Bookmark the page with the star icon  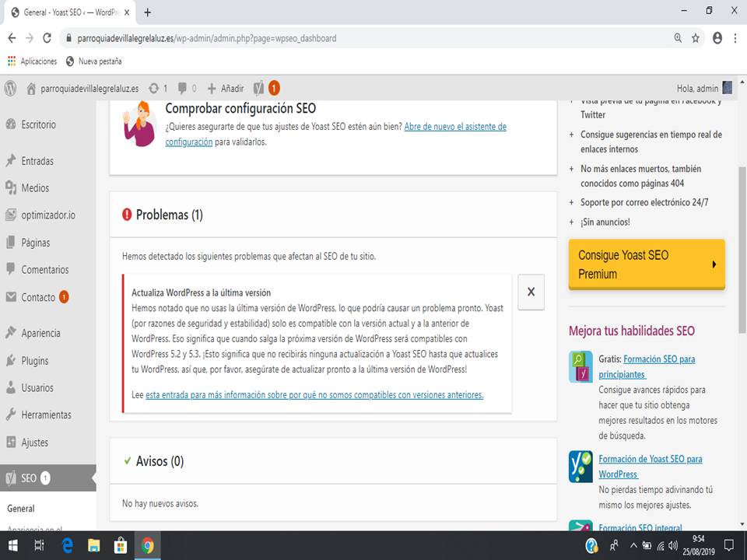click(696, 38)
